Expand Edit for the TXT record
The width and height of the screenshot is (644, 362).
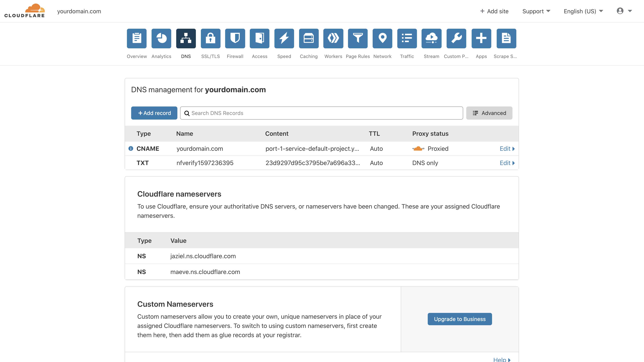[x=507, y=163]
